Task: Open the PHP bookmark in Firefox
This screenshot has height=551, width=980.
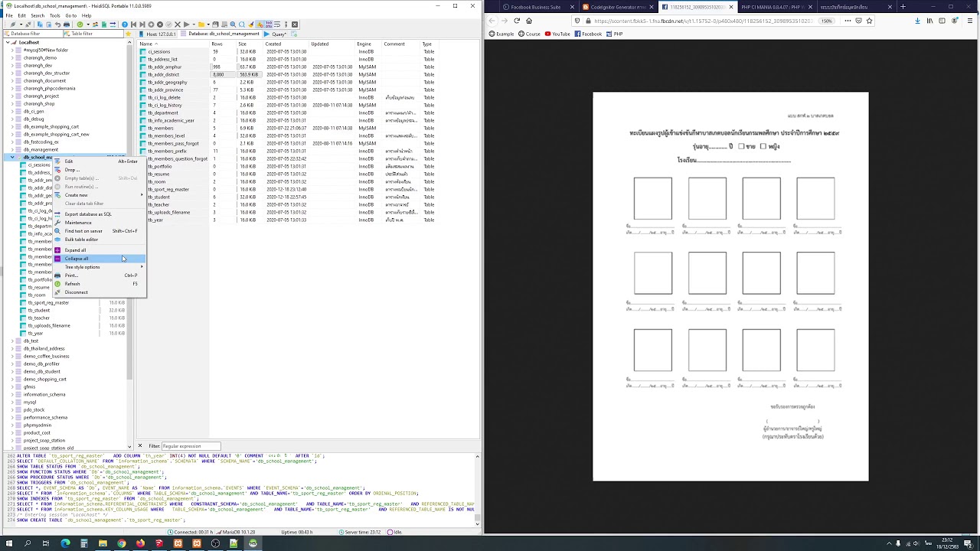Action: [615, 34]
